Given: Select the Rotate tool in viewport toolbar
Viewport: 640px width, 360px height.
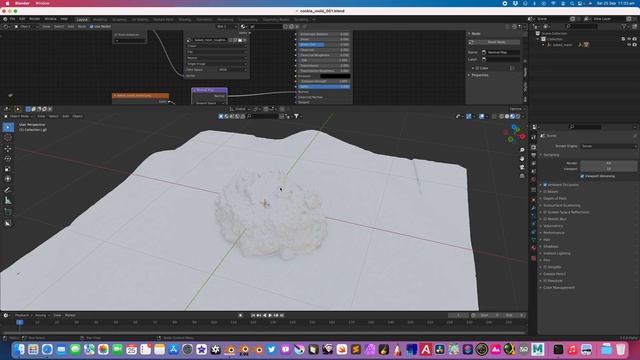Looking at the screenshot, I should pyautogui.click(x=8, y=159).
